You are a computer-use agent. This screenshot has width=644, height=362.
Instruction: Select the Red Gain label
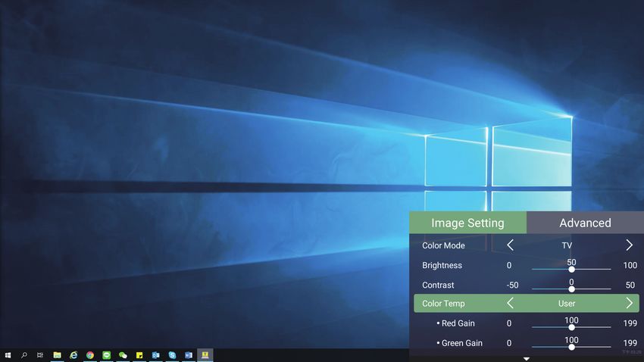click(x=458, y=323)
